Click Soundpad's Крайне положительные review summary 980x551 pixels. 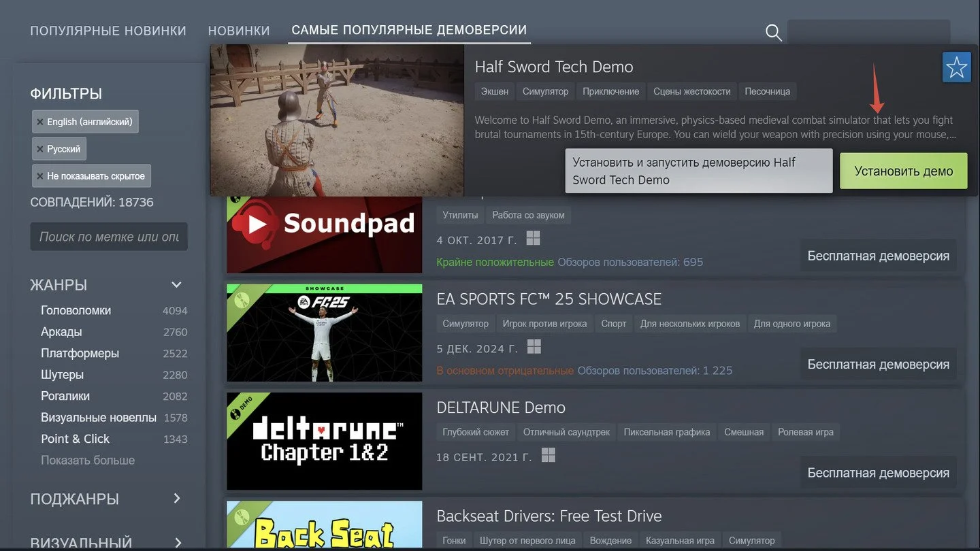[x=495, y=262]
